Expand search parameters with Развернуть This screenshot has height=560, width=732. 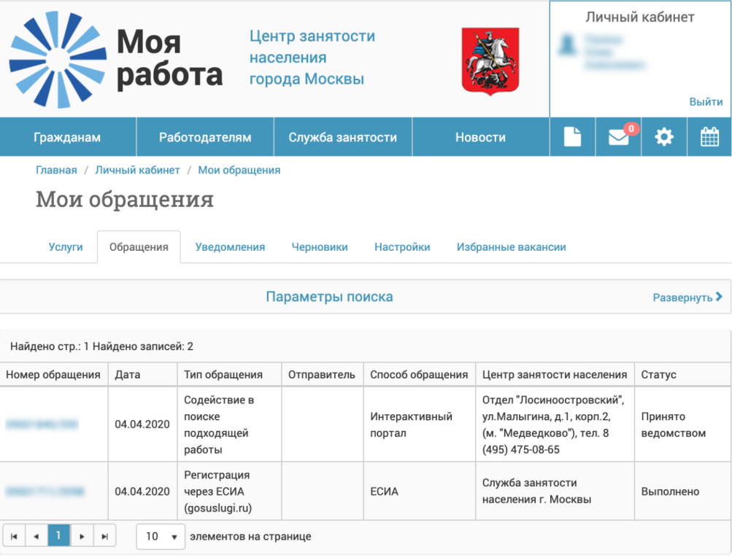[687, 297]
